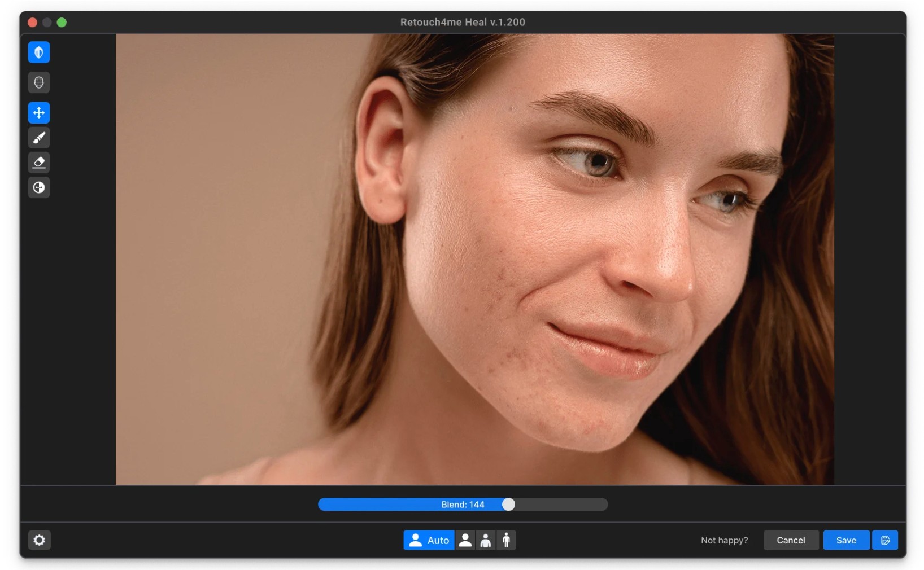Click the Blend slider handle
Image resolution: width=924 pixels, height=570 pixels.
click(508, 505)
